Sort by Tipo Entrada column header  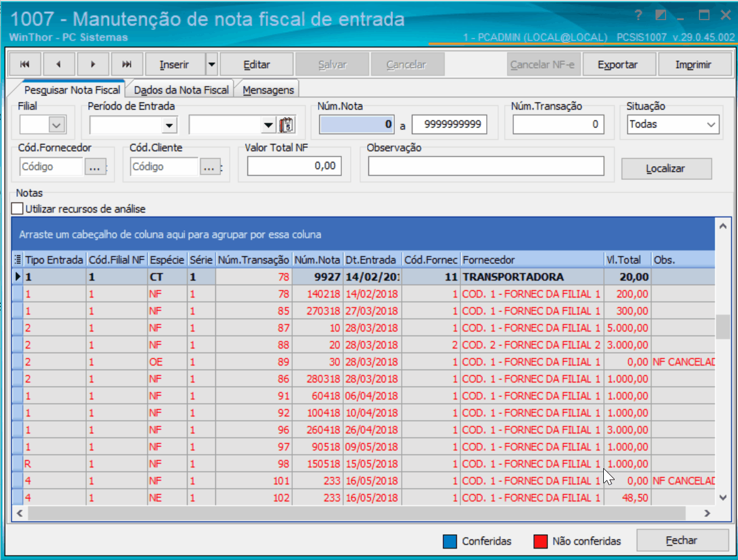(55, 259)
